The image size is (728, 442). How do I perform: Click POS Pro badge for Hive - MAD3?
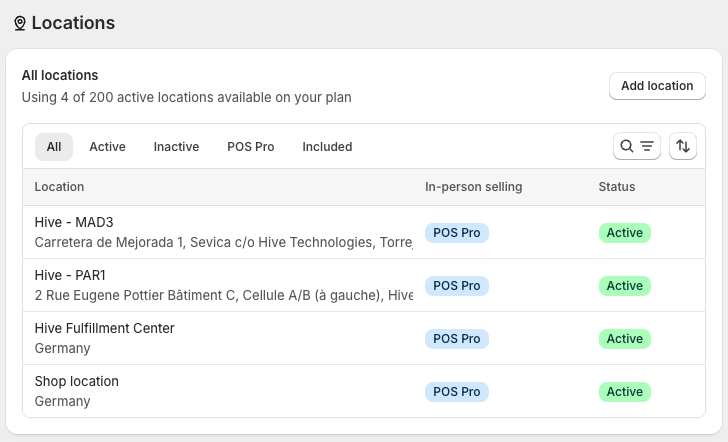coord(457,233)
